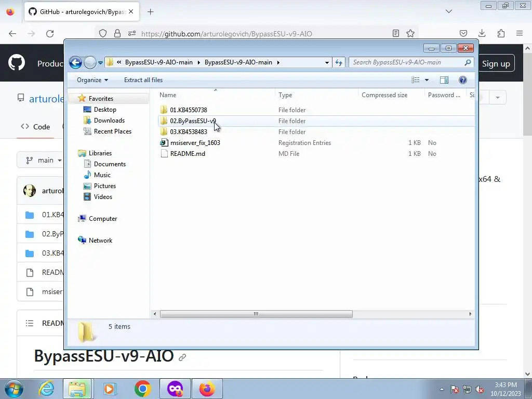Reload the page in Firefox

click(x=50, y=34)
